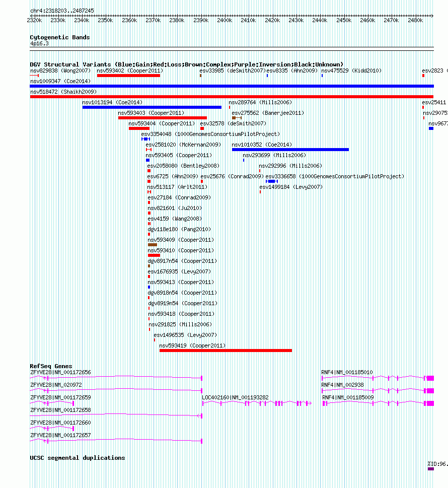Click the blue nsv1010352 gain bar

click(290, 150)
